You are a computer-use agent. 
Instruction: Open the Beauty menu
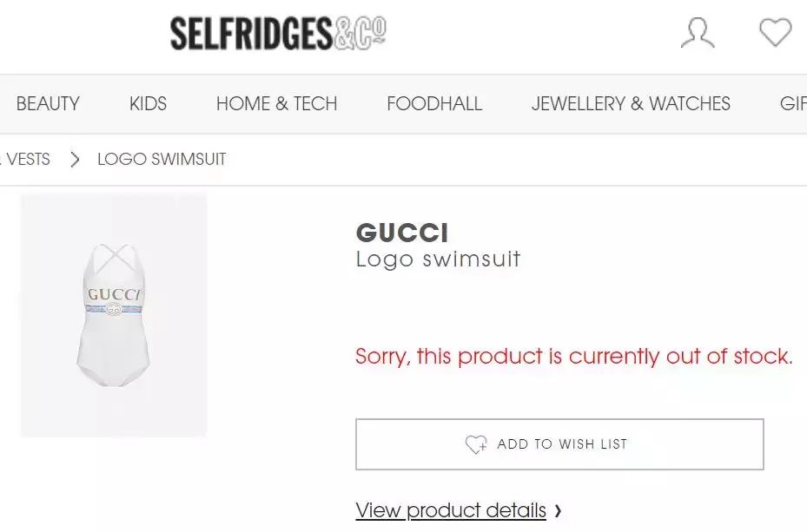point(48,104)
